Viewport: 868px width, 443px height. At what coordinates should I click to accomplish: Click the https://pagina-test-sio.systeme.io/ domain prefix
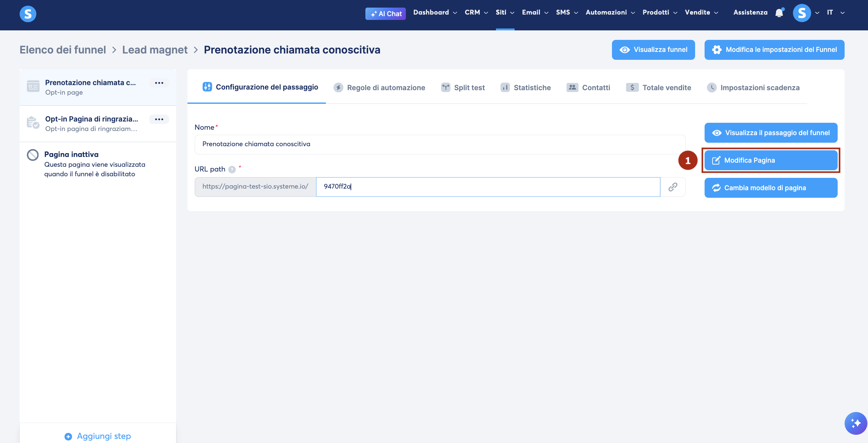tap(255, 187)
